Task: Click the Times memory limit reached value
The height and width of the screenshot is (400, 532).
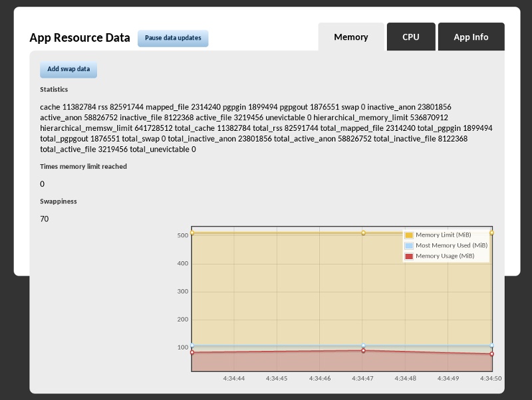Action: pyautogui.click(x=41, y=184)
